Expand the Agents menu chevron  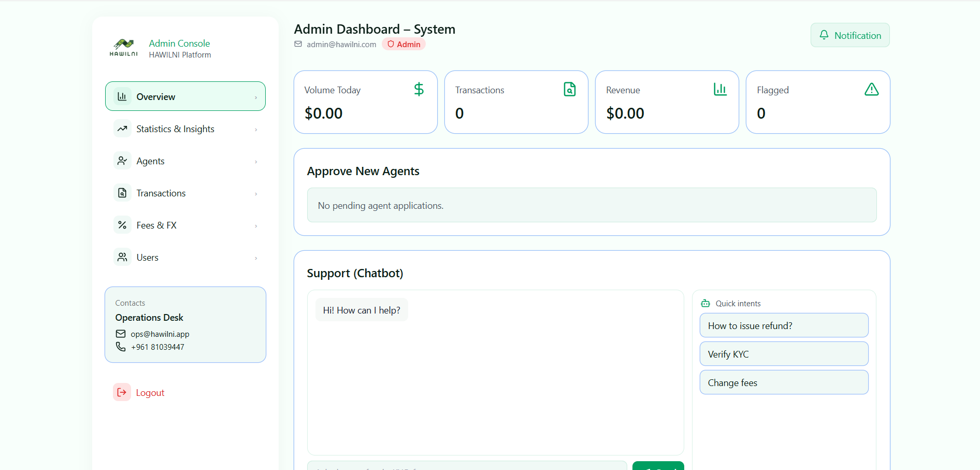point(256,162)
